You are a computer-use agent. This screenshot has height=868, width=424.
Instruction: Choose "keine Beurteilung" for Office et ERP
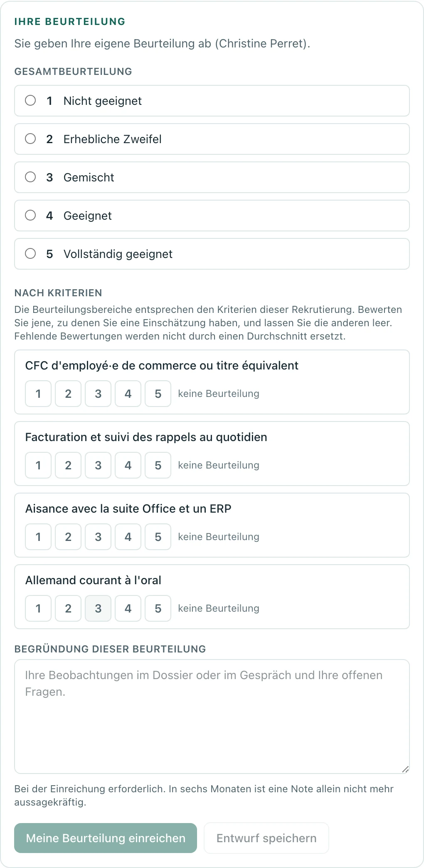[219, 537]
